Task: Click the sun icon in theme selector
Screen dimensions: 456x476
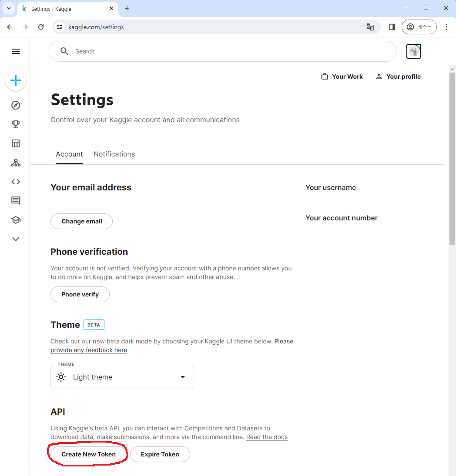Action: pyautogui.click(x=61, y=377)
